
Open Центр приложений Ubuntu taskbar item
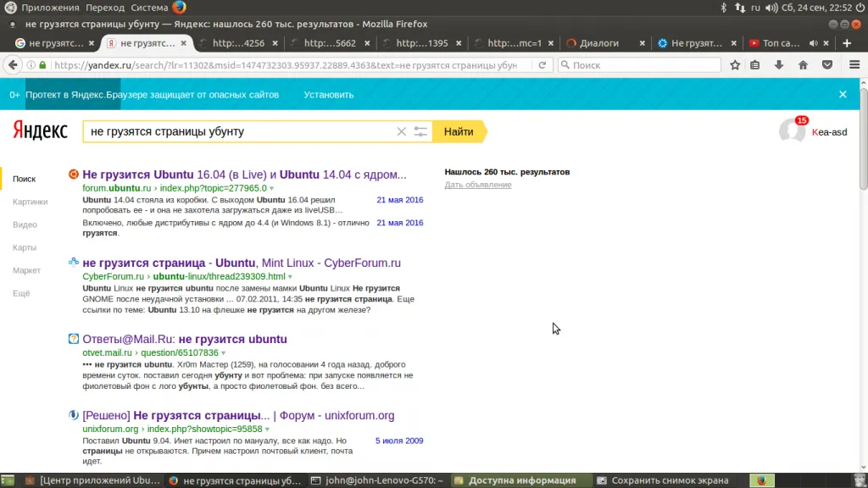93,480
